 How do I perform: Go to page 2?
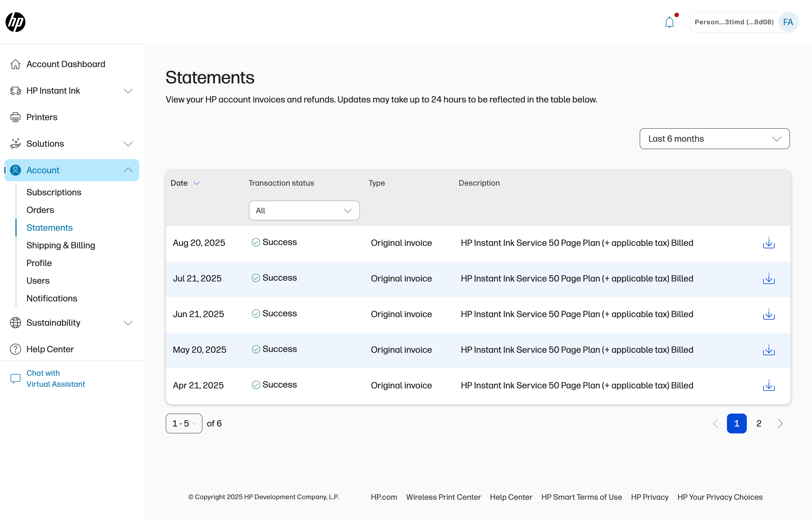[x=759, y=423]
